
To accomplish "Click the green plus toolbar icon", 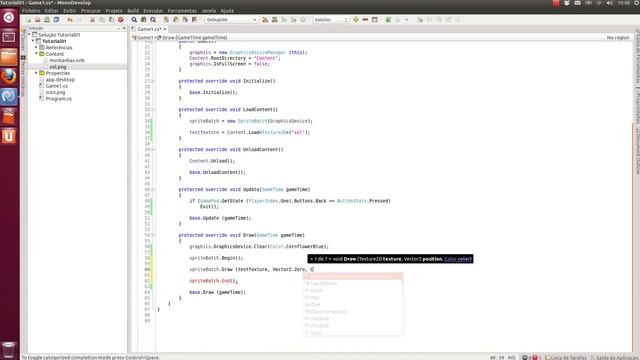I will pyautogui.click(x=356, y=20).
